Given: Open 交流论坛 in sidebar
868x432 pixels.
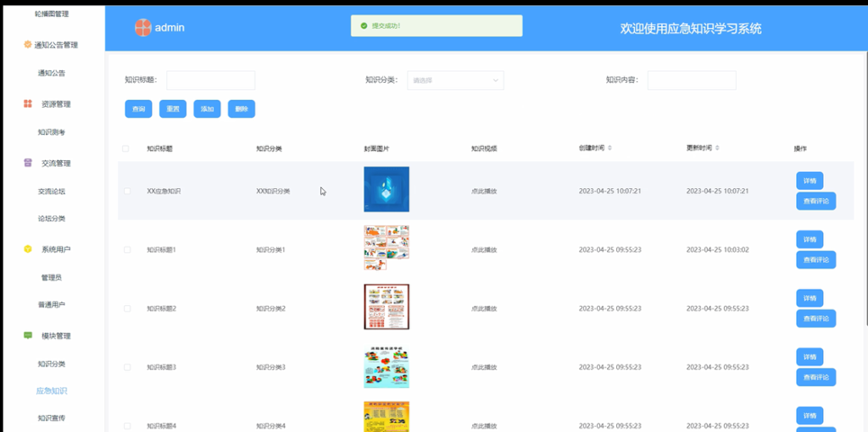Looking at the screenshot, I should tap(52, 191).
